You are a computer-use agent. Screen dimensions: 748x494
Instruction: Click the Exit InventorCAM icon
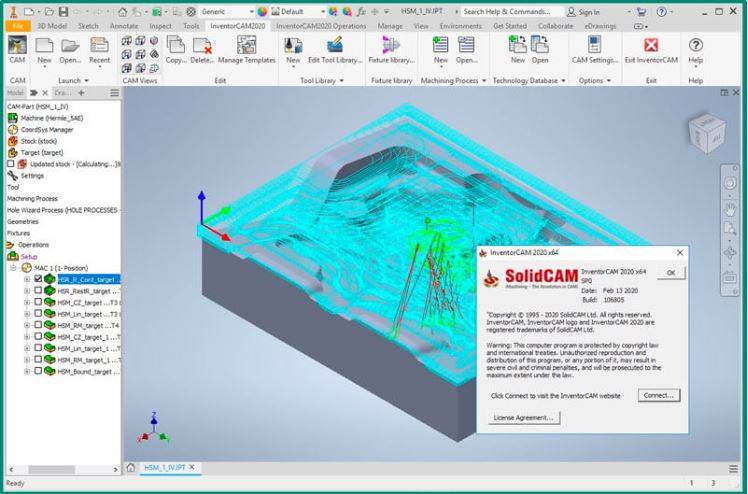pyautogui.click(x=651, y=50)
